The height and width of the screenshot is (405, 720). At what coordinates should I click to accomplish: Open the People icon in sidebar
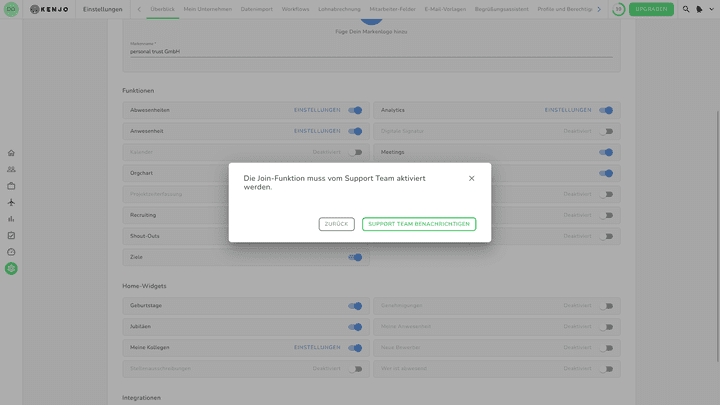tap(11, 169)
